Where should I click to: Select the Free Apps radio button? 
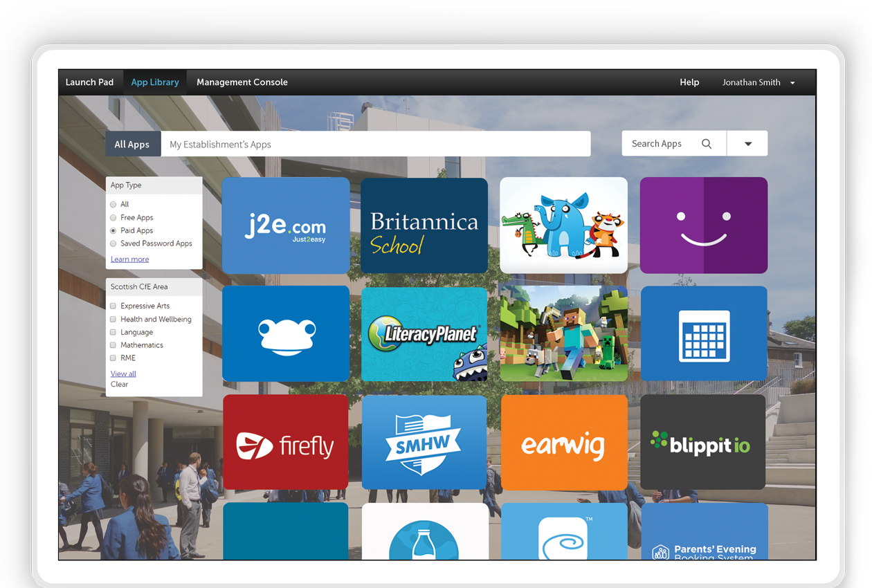pos(113,218)
